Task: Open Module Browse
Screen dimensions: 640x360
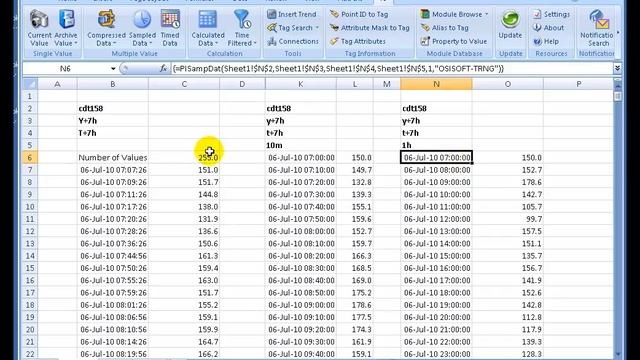Action: tap(454, 14)
